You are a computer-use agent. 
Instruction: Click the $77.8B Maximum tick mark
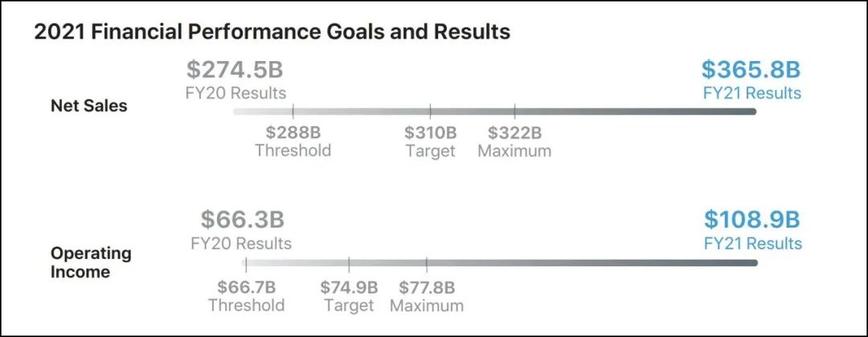pos(427,263)
